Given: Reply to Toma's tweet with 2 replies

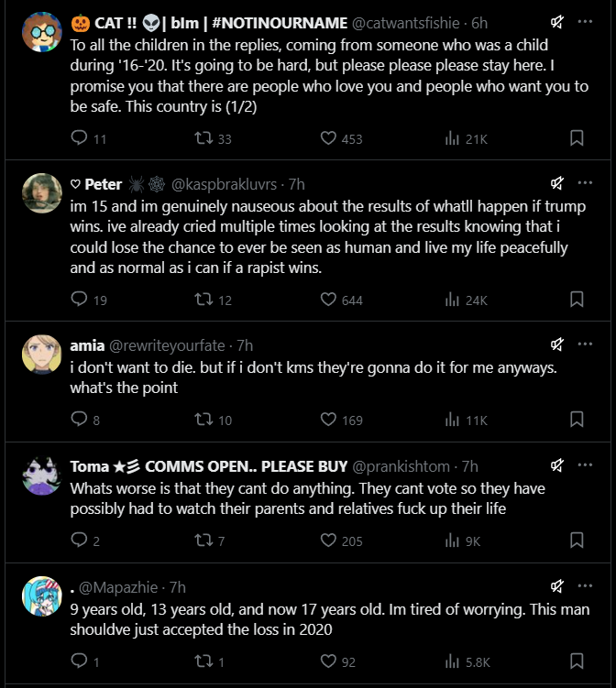Looking at the screenshot, I should point(80,541).
